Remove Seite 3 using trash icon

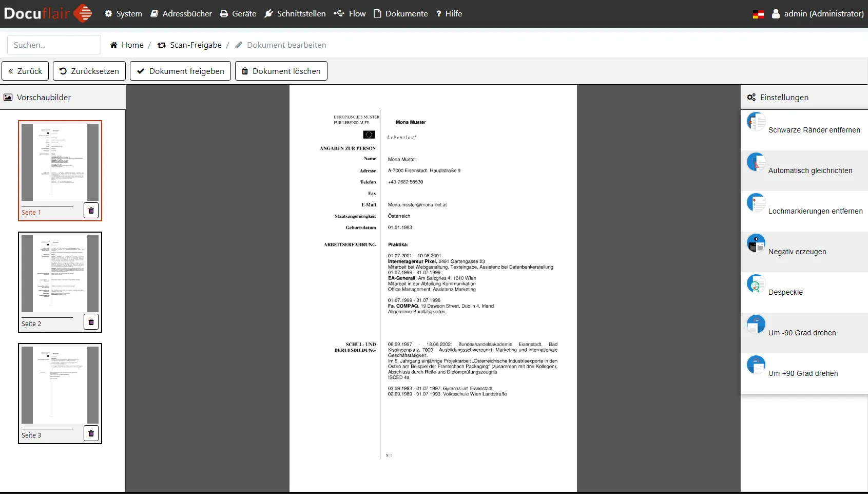click(x=91, y=433)
